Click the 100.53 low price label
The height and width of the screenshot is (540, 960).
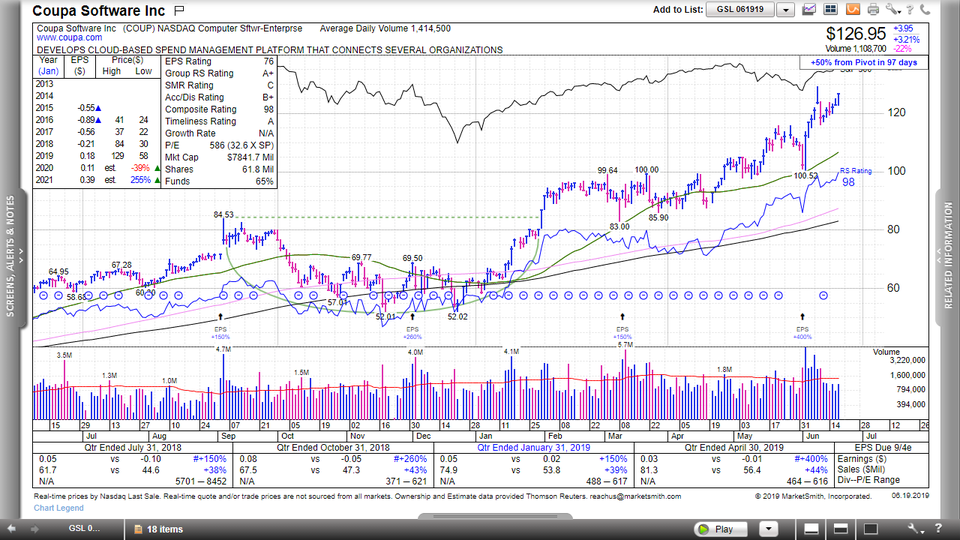[x=805, y=176]
